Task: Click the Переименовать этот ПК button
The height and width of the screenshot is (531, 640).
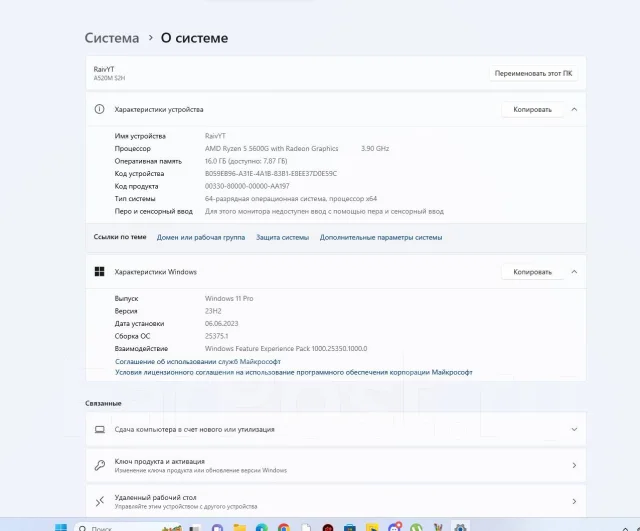Action: pyautogui.click(x=533, y=73)
